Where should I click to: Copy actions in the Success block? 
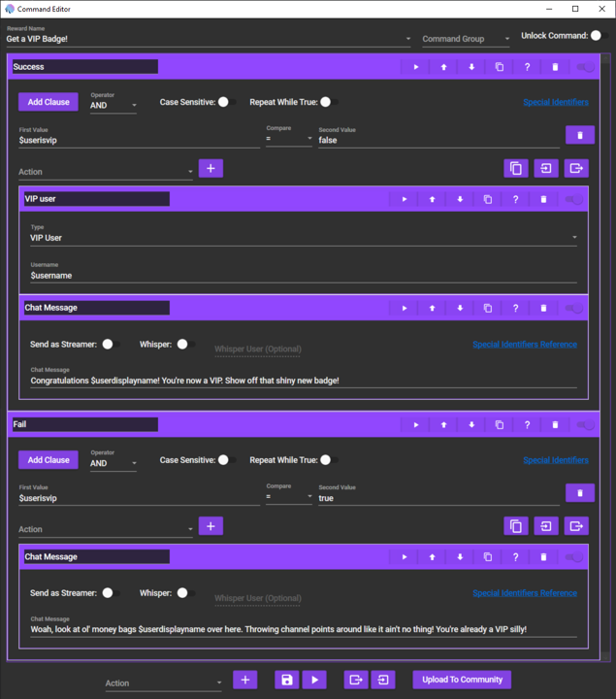click(516, 169)
